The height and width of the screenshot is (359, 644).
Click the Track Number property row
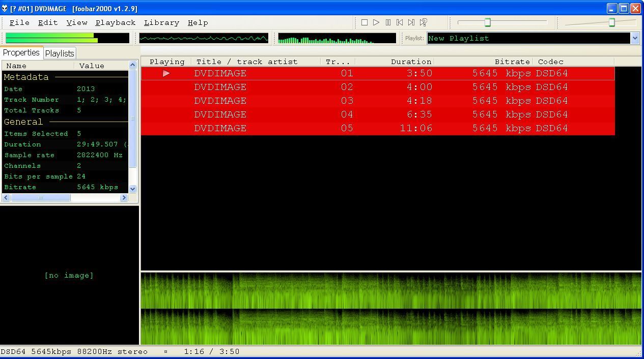[x=65, y=100]
